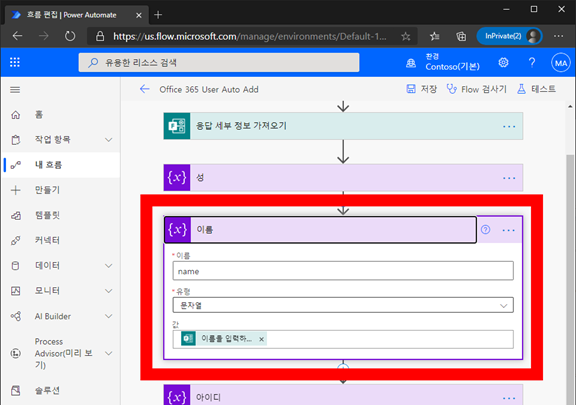Open the browser settings and more menu
Screen dimensions: 576x405
(x=558, y=36)
